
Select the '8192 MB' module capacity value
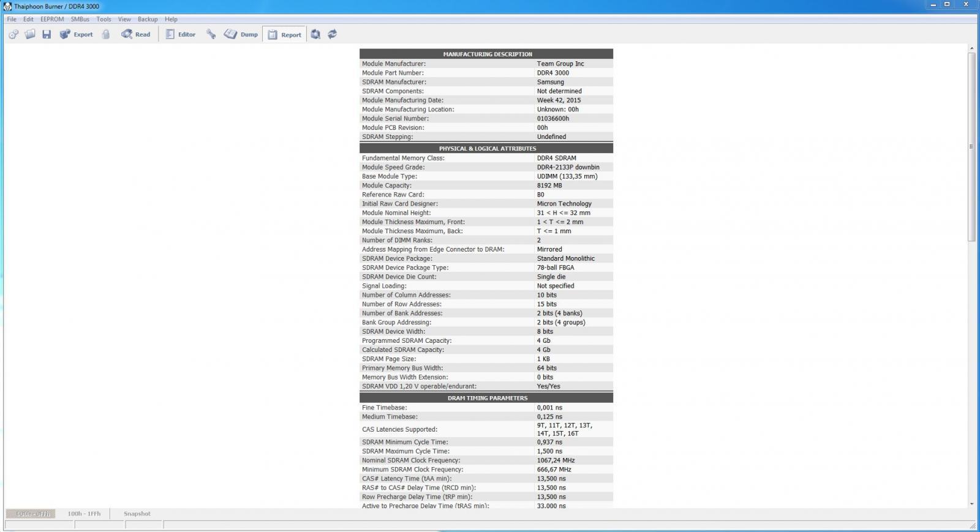549,185
